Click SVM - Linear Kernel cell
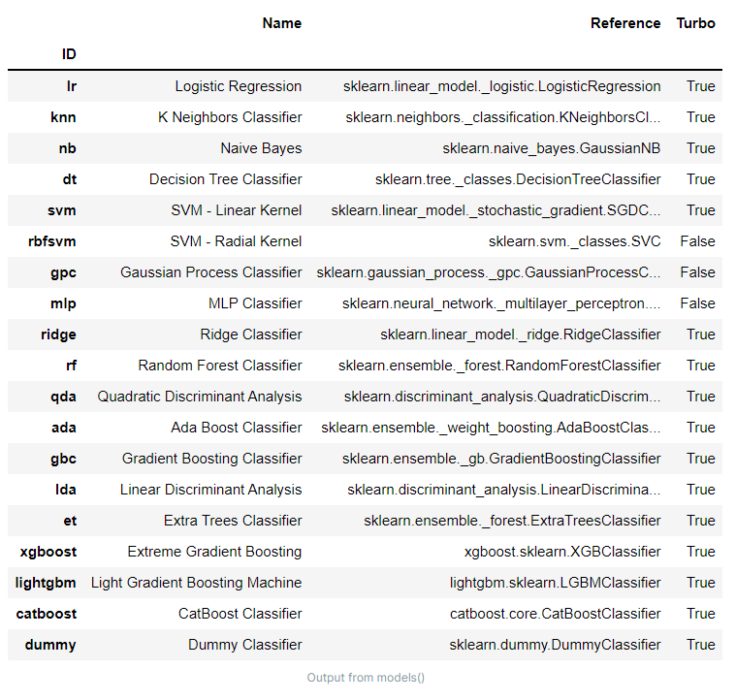 [x=236, y=209]
